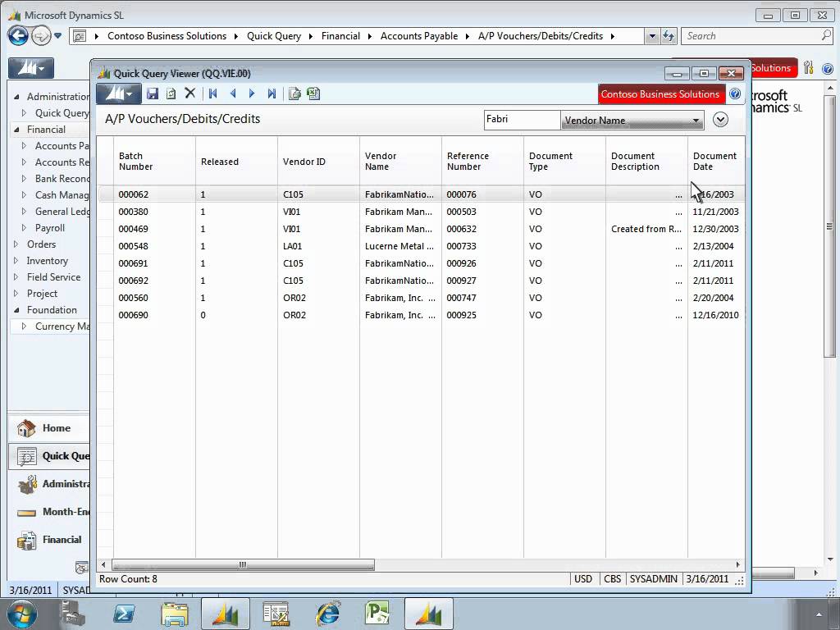Open the Quick Query navigation pane button

49,456
